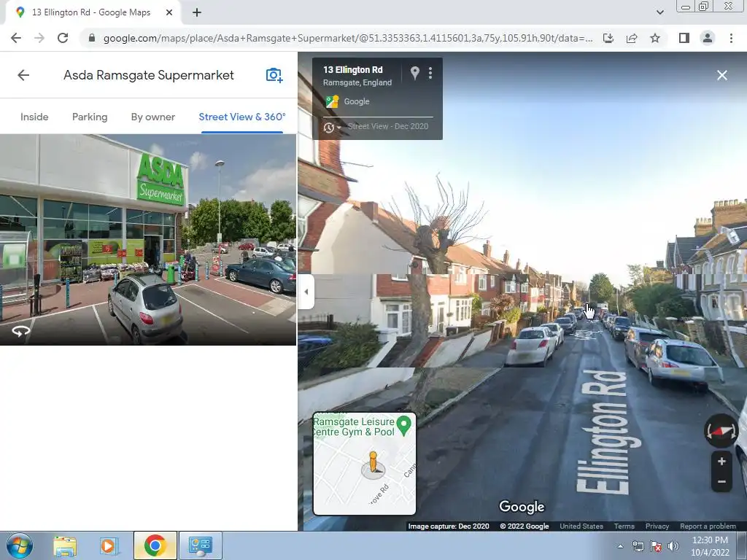The width and height of the screenshot is (747, 560).
Task: Open the media player taskbar icon
Action: click(x=108, y=545)
